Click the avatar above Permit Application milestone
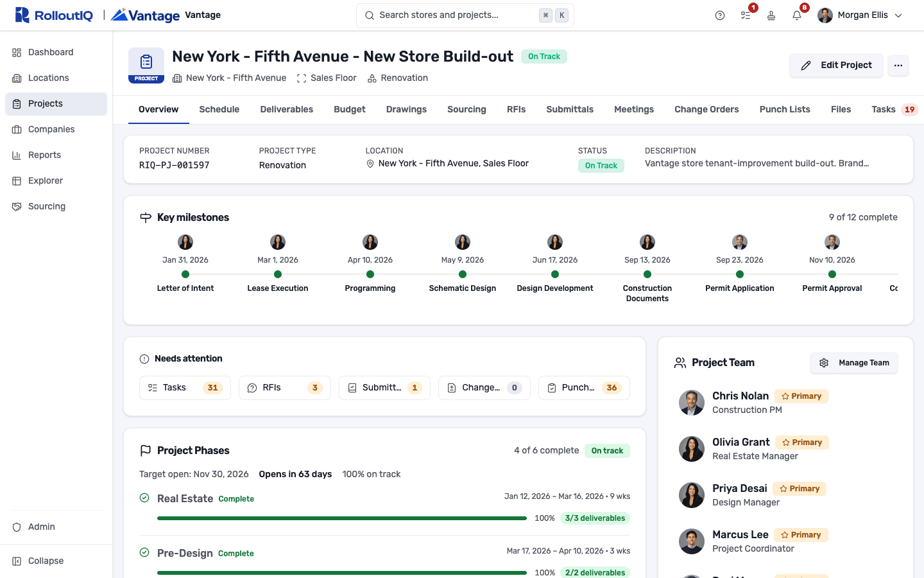924x578 pixels. (x=740, y=242)
